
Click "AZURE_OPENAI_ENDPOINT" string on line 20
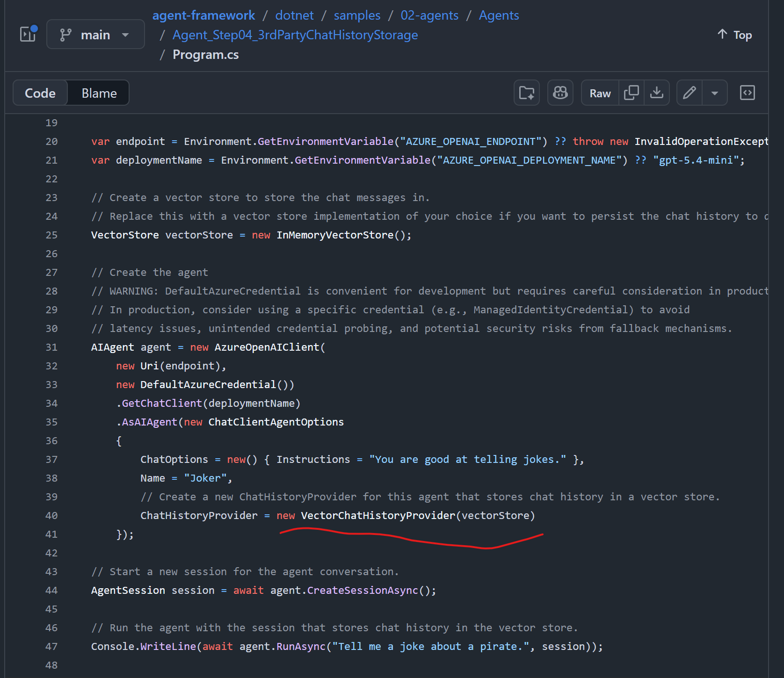coord(471,141)
